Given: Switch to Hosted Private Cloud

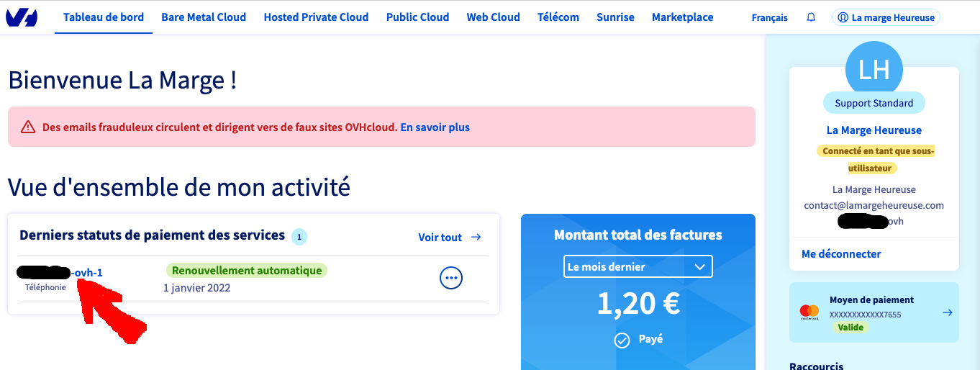Looking at the screenshot, I should (x=316, y=17).
